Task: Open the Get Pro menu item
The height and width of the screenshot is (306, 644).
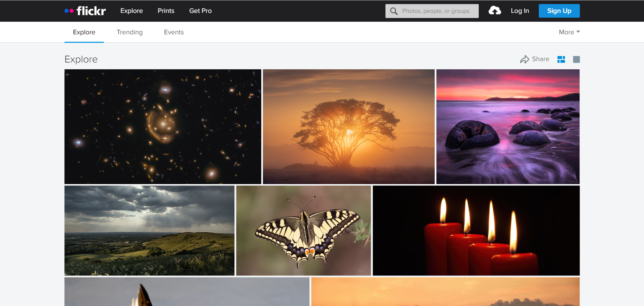Action: tap(201, 11)
